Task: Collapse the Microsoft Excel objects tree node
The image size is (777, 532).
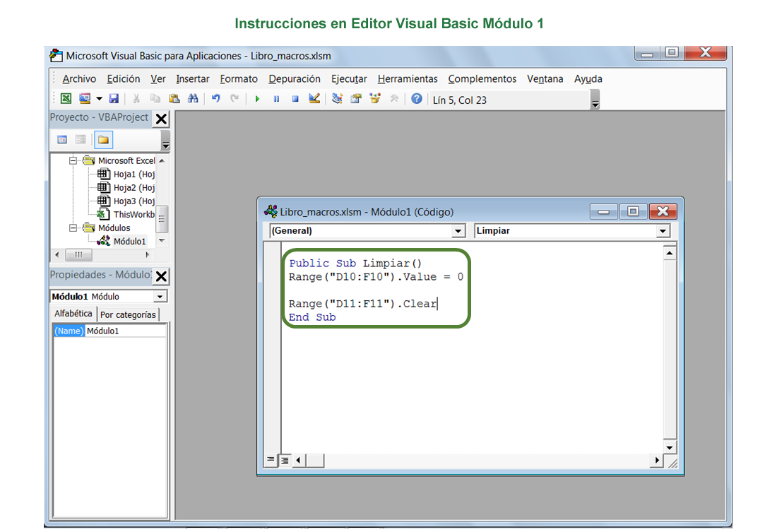Action: [73, 160]
